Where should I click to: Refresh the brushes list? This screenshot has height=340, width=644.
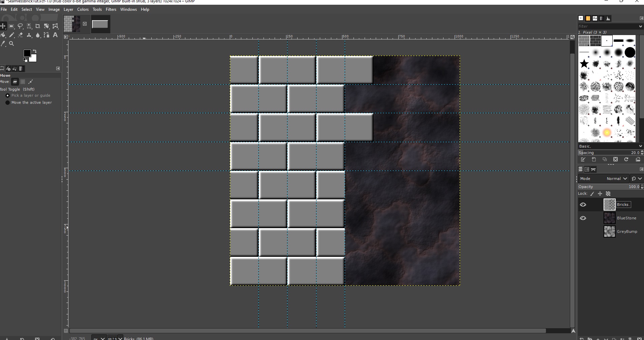pos(626,159)
